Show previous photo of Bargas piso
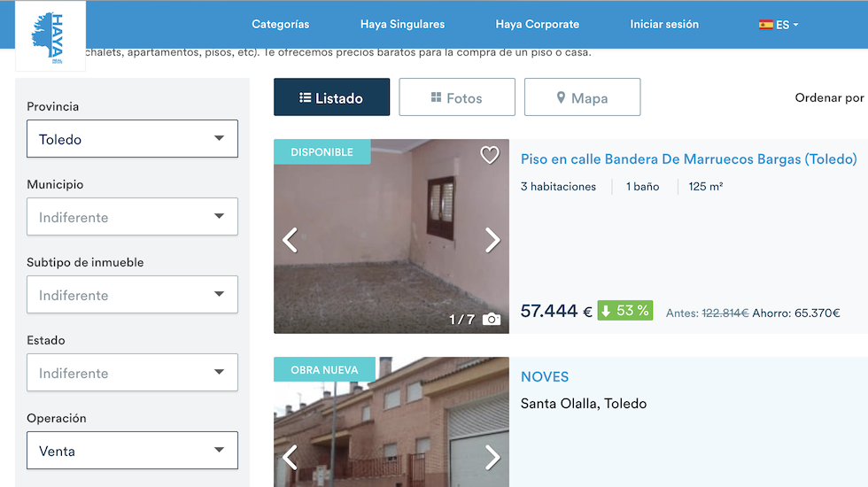This screenshot has width=868, height=487. (291, 240)
